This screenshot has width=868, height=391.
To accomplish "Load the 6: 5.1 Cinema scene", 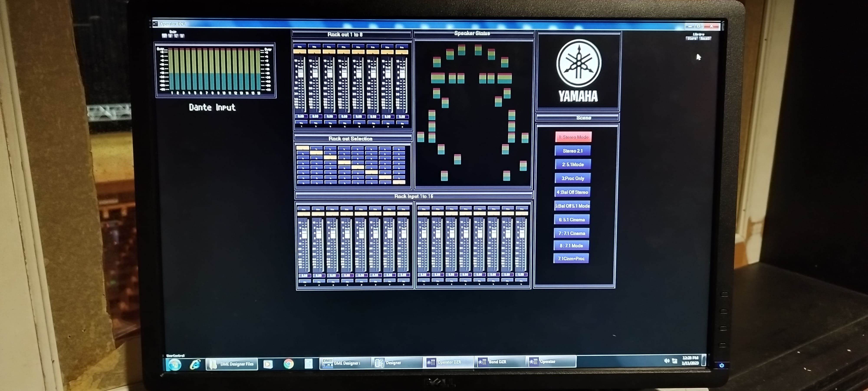I will click(572, 219).
